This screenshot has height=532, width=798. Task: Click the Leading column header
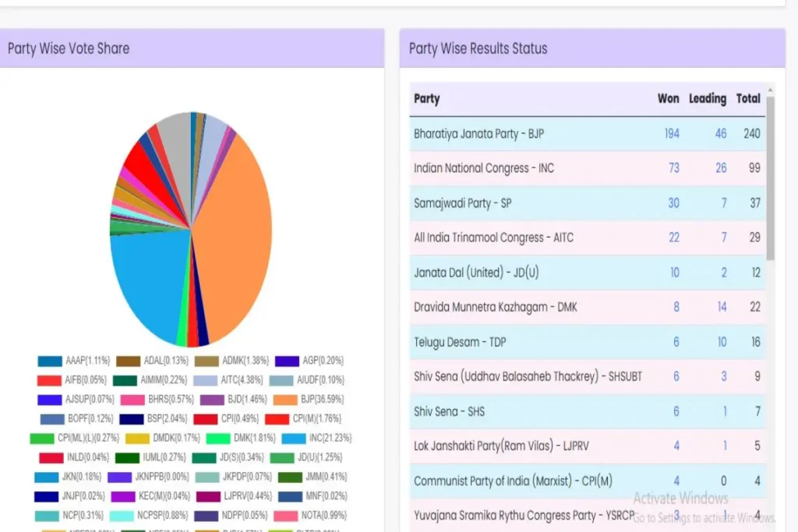click(708, 99)
